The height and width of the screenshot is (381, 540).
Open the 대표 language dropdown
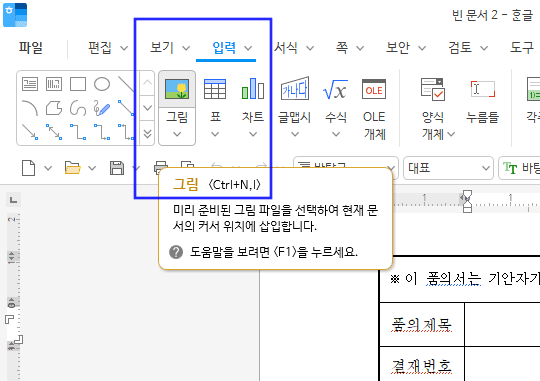click(448, 168)
